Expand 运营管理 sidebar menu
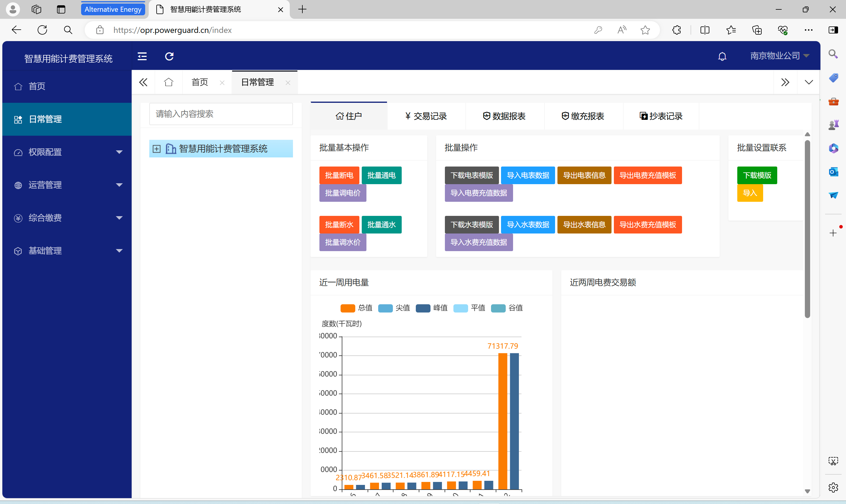The width and height of the screenshot is (846, 504). [67, 185]
